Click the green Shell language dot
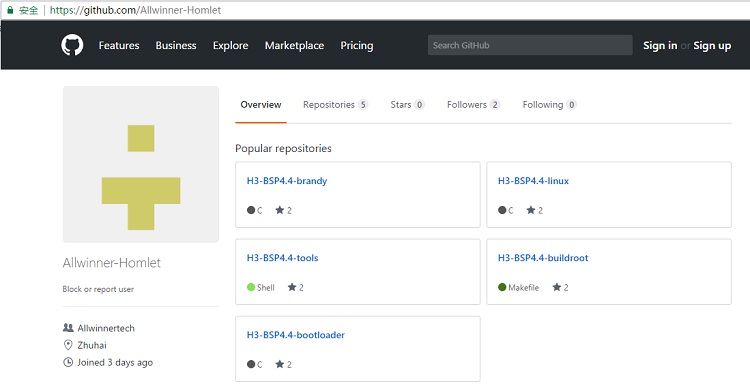Screen dimensions: 750x386 point(251,287)
